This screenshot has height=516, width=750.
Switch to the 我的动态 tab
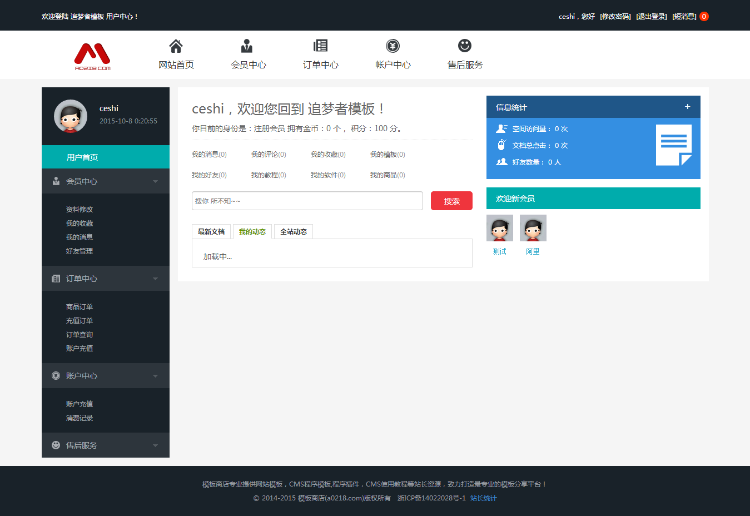click(252, 231)
